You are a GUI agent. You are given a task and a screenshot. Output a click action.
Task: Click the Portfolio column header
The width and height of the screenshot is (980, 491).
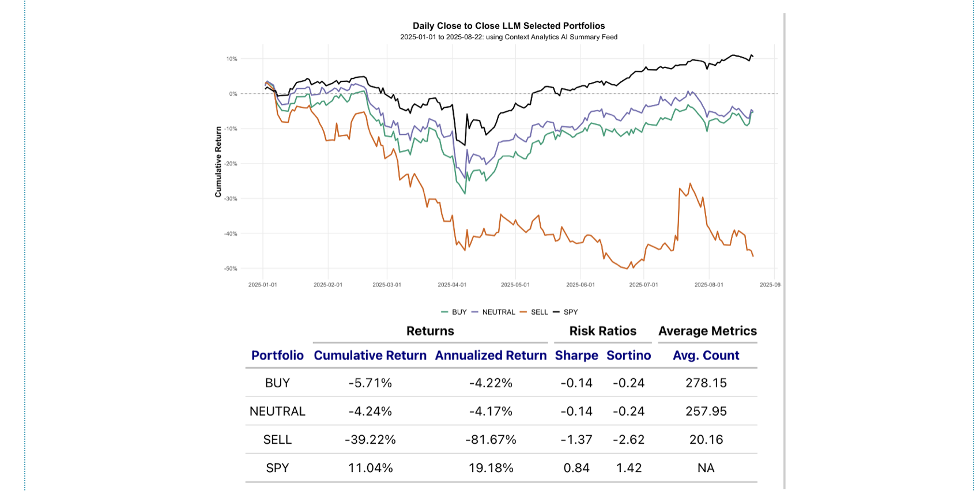277,356
